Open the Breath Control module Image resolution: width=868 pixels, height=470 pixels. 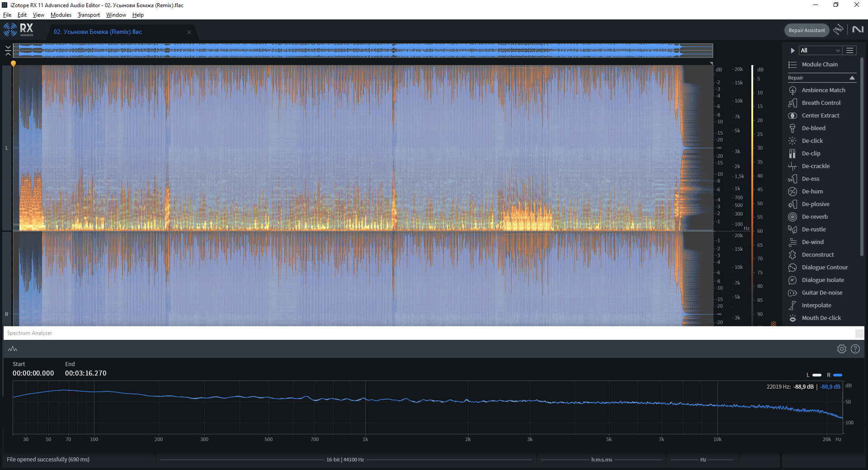(x=822, y=103)
